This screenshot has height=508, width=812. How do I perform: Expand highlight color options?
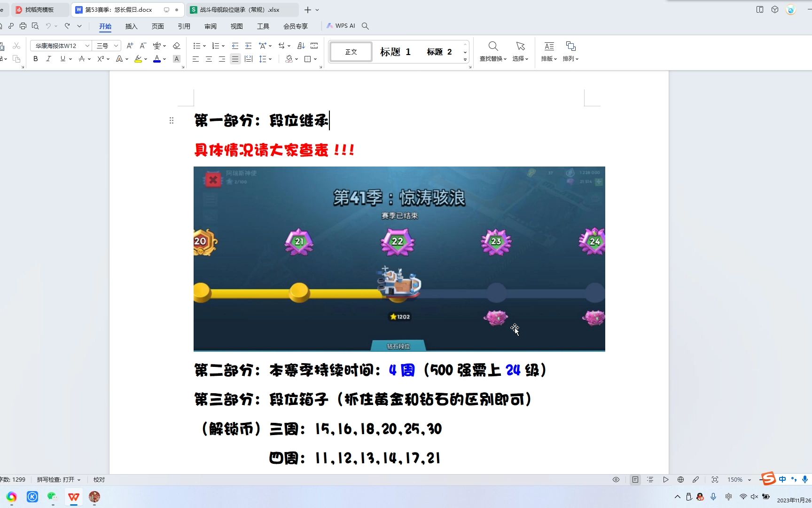(146, 59)
